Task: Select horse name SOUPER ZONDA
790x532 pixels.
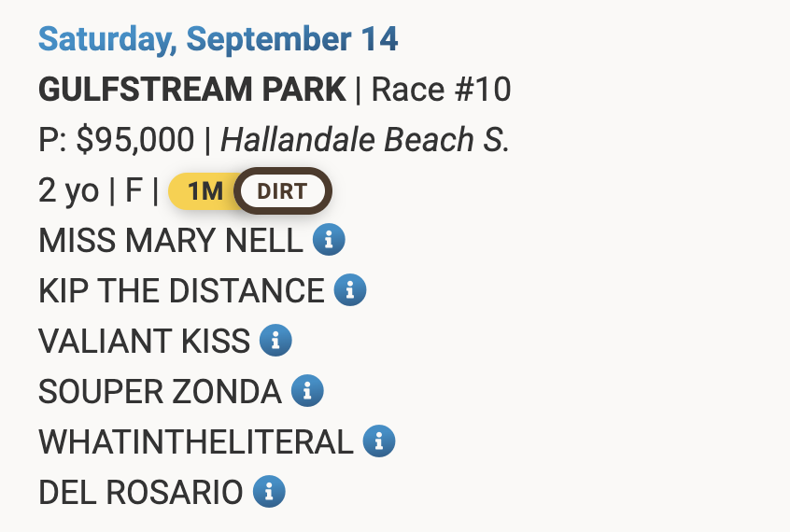Action: click(160, 391)
